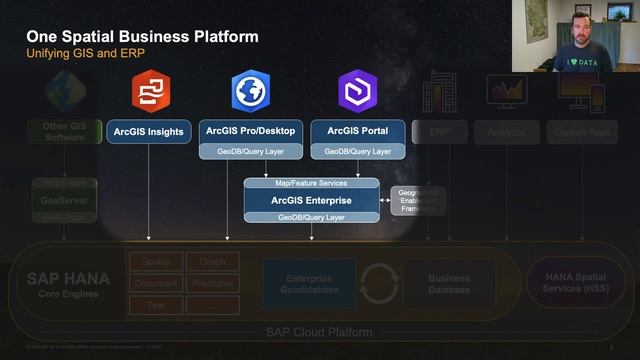
Task: Click GeoDB/Query Layer under ArcGIS Pro/Desktop
Action: coord(251,151)
